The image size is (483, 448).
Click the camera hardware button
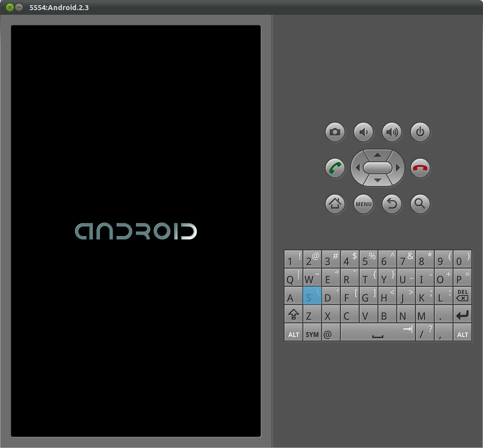(335, 132)
